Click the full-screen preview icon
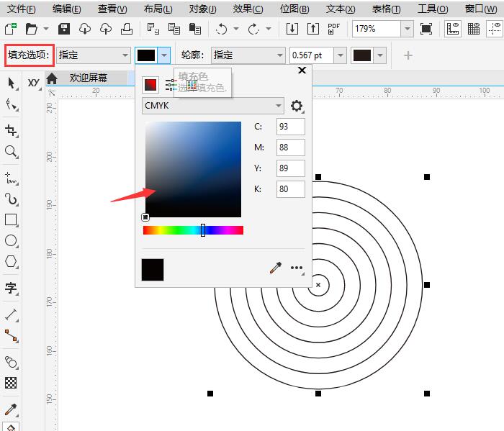504x431 pixels. click(426, 29)
